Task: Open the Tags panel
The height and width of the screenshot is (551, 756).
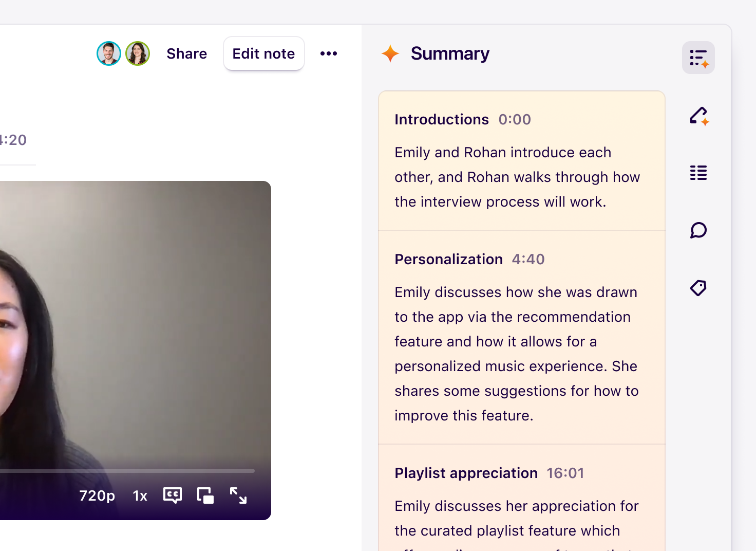Action: (698, 288)
